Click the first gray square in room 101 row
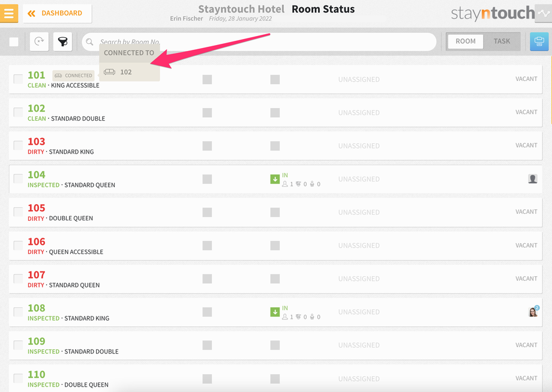552x392 pixels. point(207,79)
